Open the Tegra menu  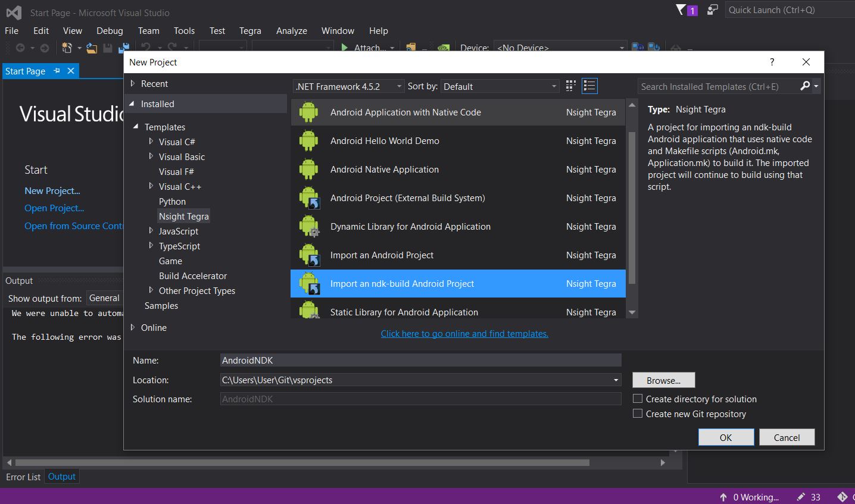(249, 30)
